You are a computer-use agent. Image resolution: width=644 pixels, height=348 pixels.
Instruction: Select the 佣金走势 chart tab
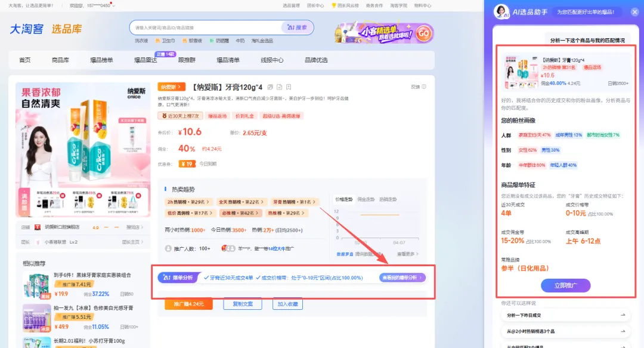coord(366,199)
